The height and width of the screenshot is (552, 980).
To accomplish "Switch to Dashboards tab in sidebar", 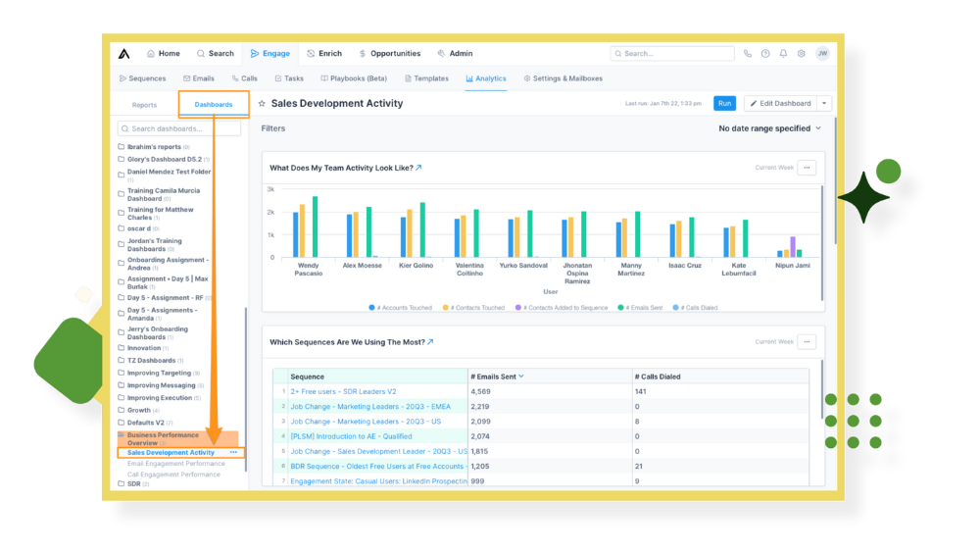I will tap(213, 104).
